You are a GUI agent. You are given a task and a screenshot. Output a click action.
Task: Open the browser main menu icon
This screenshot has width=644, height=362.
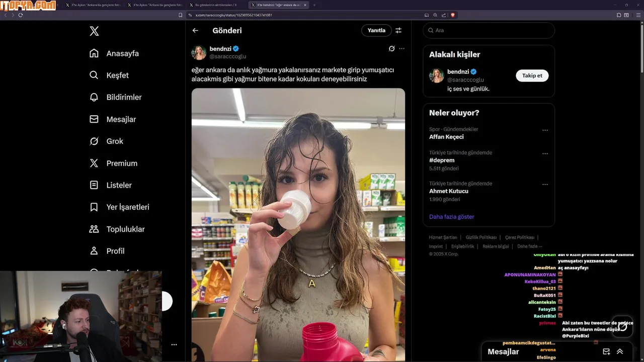(639, 15)
